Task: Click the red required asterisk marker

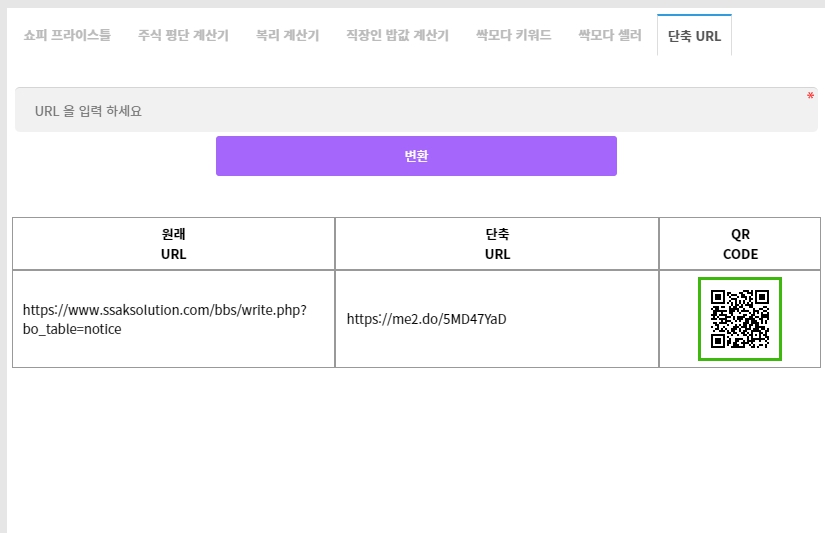Action: (810, 96)
